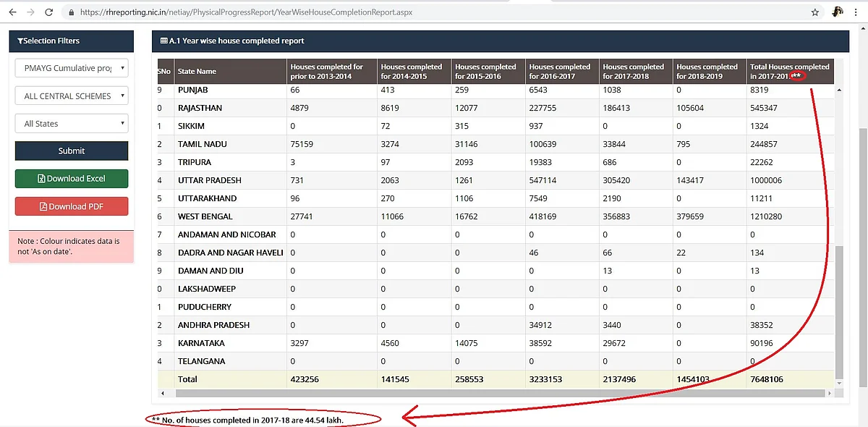This screenshot has height=427, width=868.
Task: Click A.1 Year wise report title
Action: coord(232,41)
